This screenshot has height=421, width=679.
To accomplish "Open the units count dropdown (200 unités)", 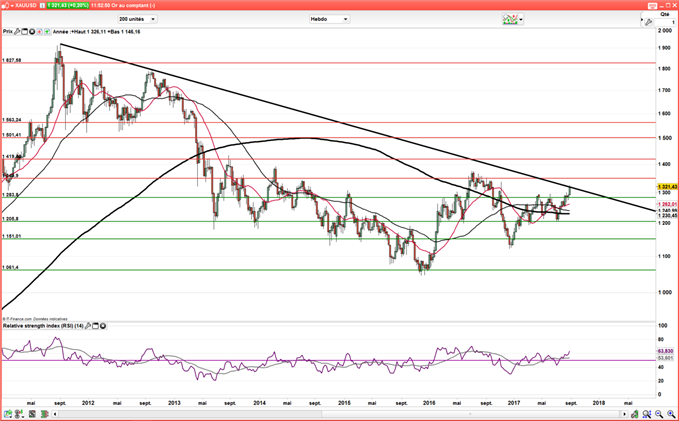I will click(x=137, y=19).
